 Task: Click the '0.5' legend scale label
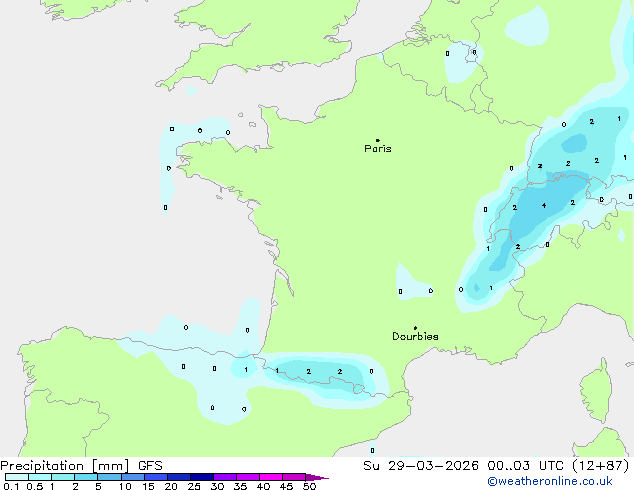pos(35,486)
